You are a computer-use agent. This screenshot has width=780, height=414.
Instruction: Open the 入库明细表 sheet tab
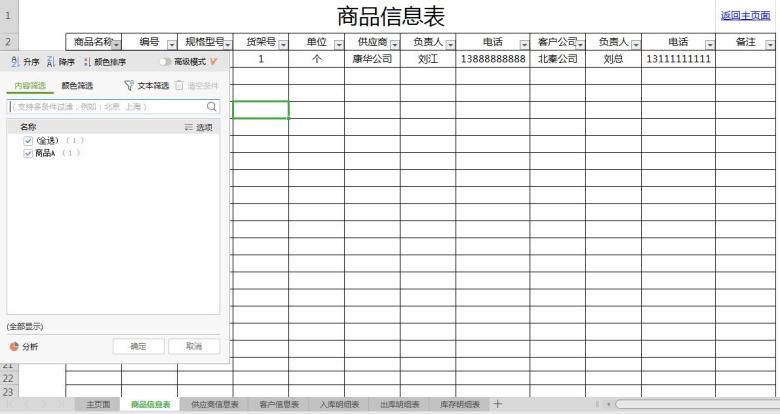pyautogui.click(x=339, y=404)
